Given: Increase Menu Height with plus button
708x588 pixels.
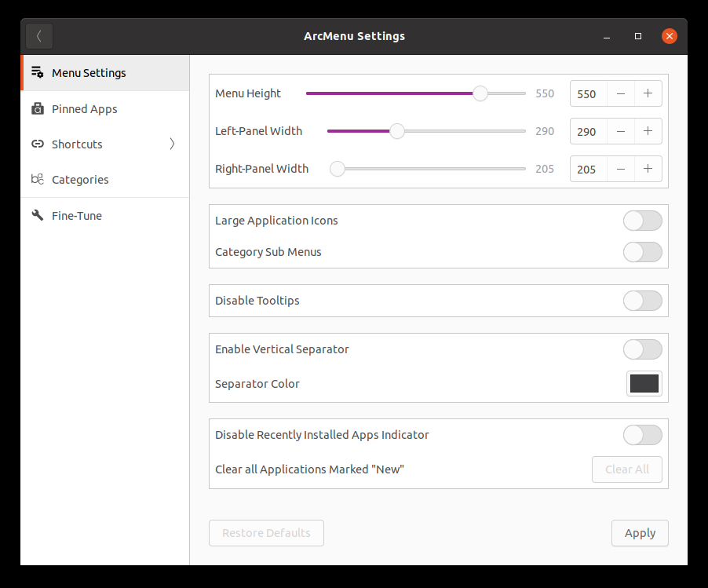Looking at the screenshot, I should [648, 93].
